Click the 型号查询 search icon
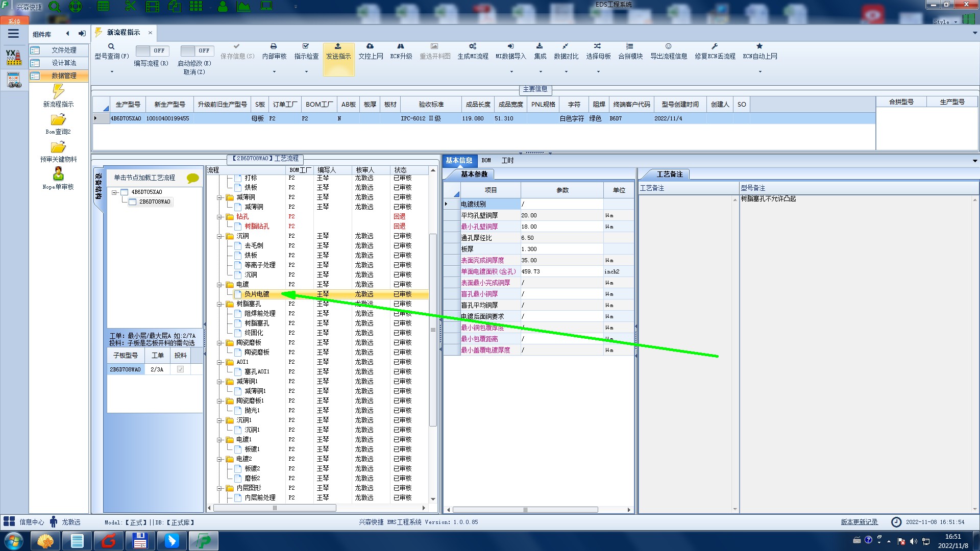 tap(111, 46)
